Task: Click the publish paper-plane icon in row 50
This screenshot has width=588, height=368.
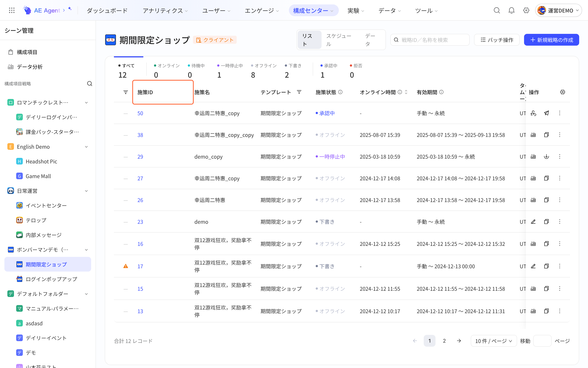Action: point(546,113)
